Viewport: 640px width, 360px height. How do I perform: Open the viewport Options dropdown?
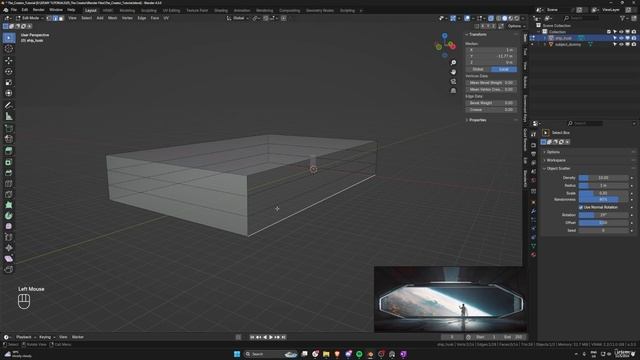[516, 26]
